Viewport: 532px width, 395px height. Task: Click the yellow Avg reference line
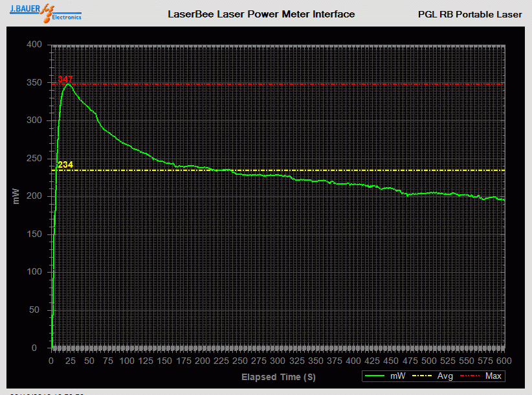click(291, 170)
